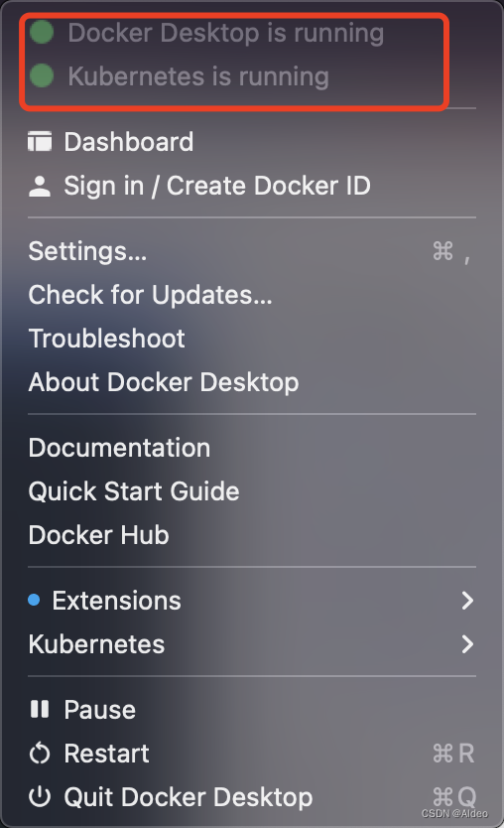The width and height of the screenshot is (504, 828).
Task: Click the circular restart arrow icon
Action: [x=40, y=754]
